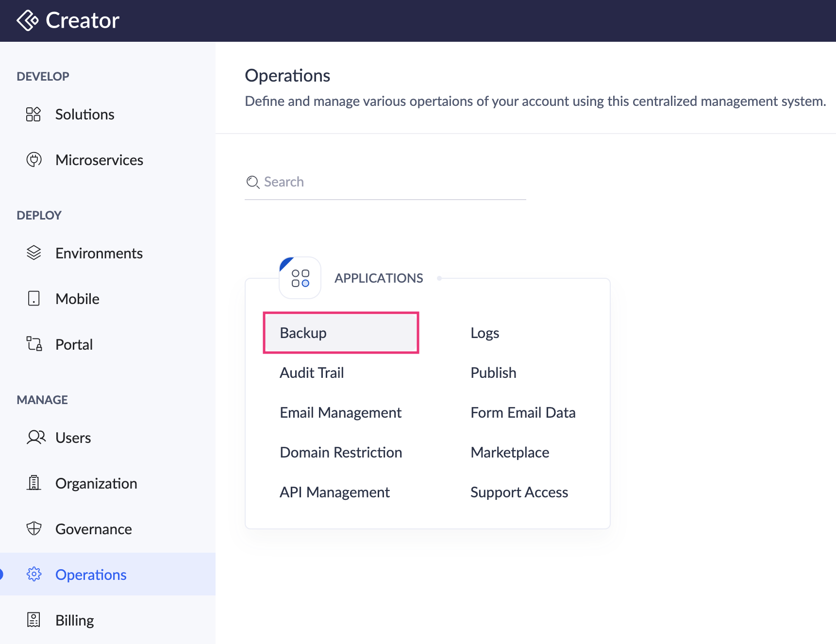Click the Environments layers icon
Image resolution: width=836 pixels, height=644 pixels.
(x=33, y=253)
